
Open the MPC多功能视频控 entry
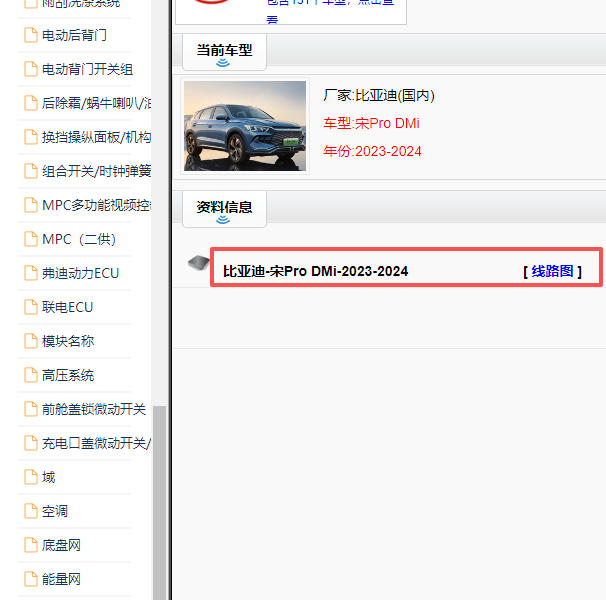click(x=96, y=205)
